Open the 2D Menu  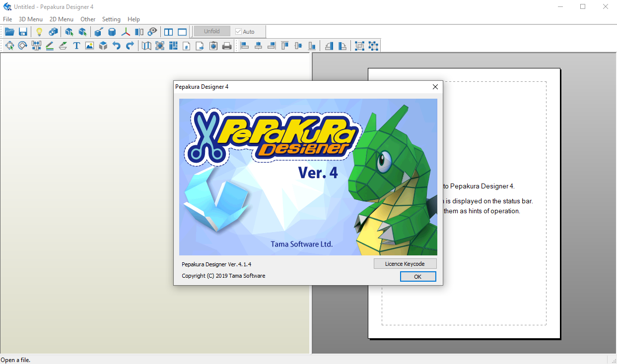tap(62, 19)
